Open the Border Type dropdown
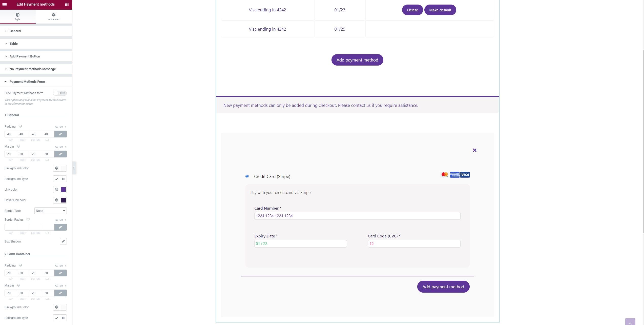The height and width of the screenshot is (325, 644). pyautogui.click(x=51, y=211)
